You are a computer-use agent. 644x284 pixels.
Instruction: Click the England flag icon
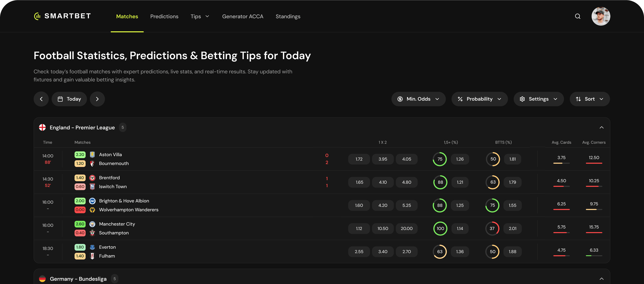[x=42, y=128]
